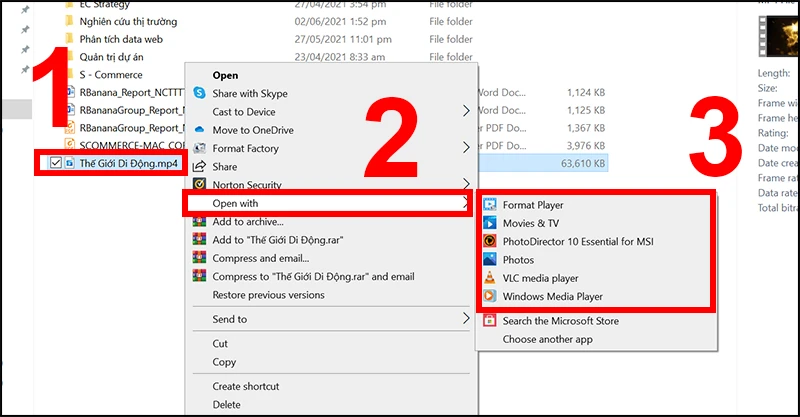Click the Photos app icon in submenu
This screenshot has width=800, height=417.
[x=490, y=259]
